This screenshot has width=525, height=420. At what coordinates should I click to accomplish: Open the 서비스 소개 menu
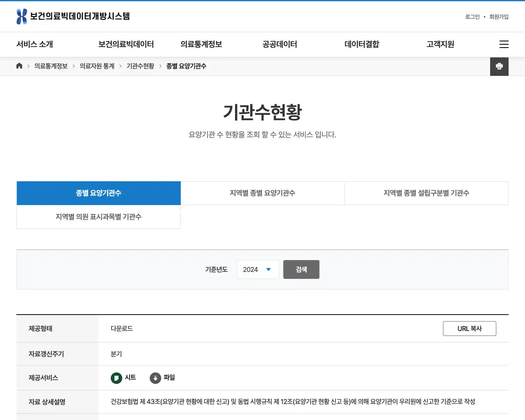[x=35, y=44]
